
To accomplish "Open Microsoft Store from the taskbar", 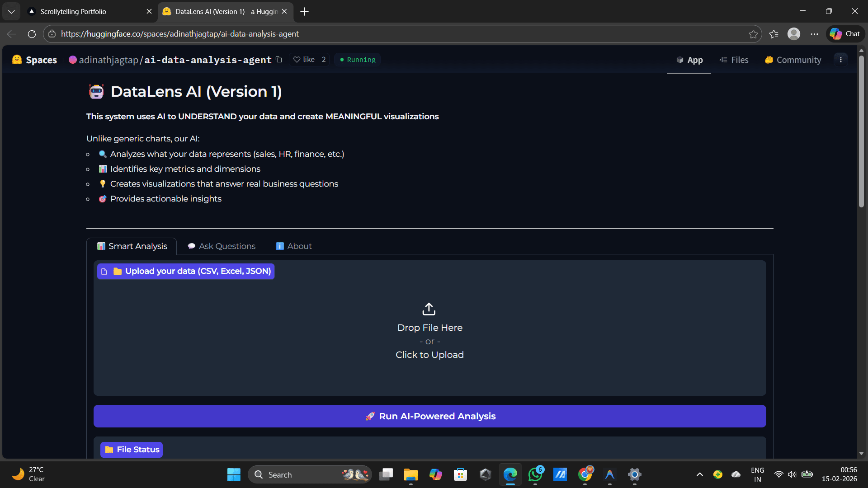I will click(x=461, y=474).
